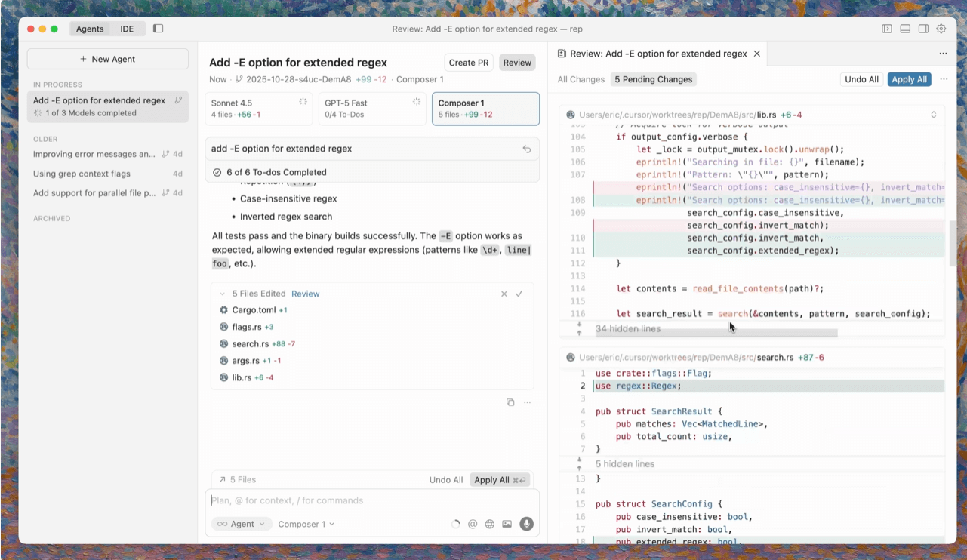Click the @ mention context icon

click(473, 524)
